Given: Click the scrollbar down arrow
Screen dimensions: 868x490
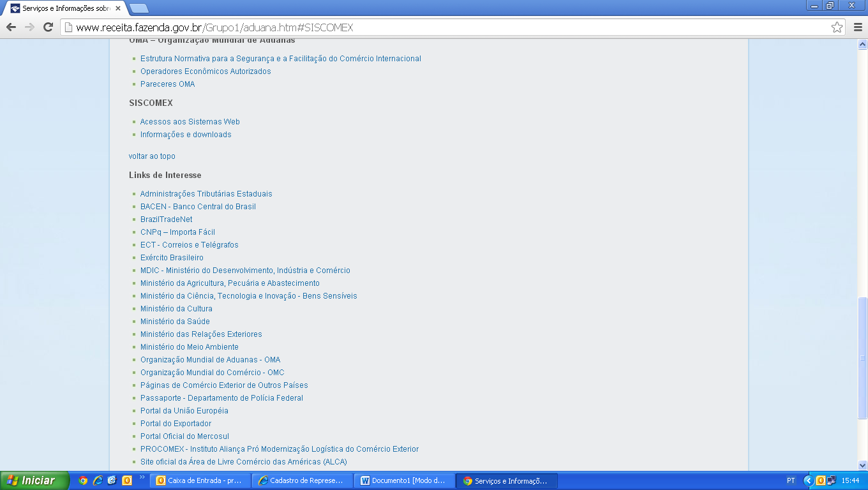Looking at the screenshot, I should [x=862, y=465].
